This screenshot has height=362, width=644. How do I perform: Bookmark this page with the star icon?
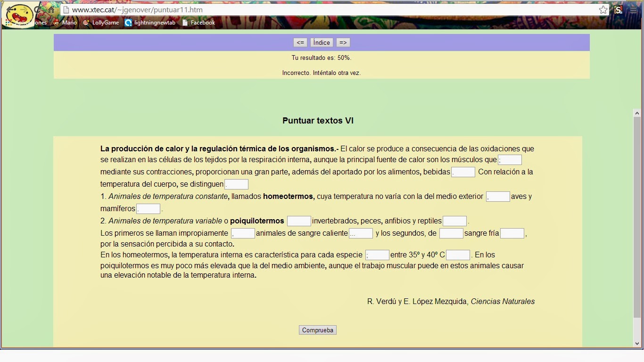(x=603, y=10)
